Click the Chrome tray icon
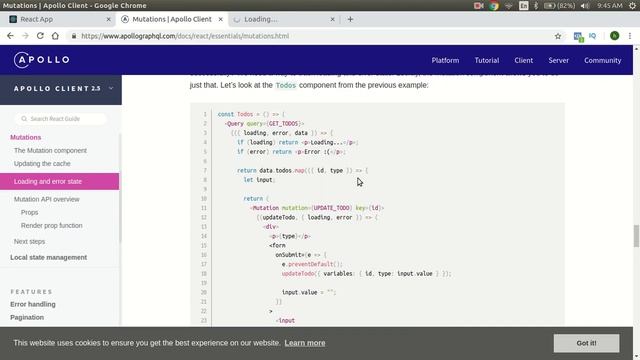The width and height of the screenshot is (640, 360). coord(494,6)
